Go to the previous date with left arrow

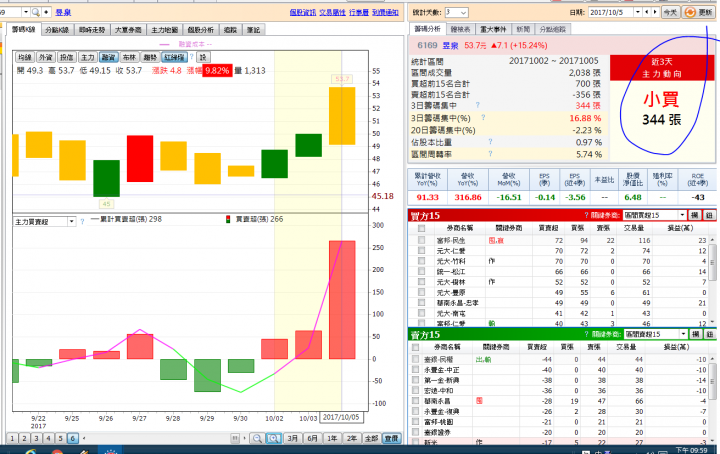(x=647, y=12)
